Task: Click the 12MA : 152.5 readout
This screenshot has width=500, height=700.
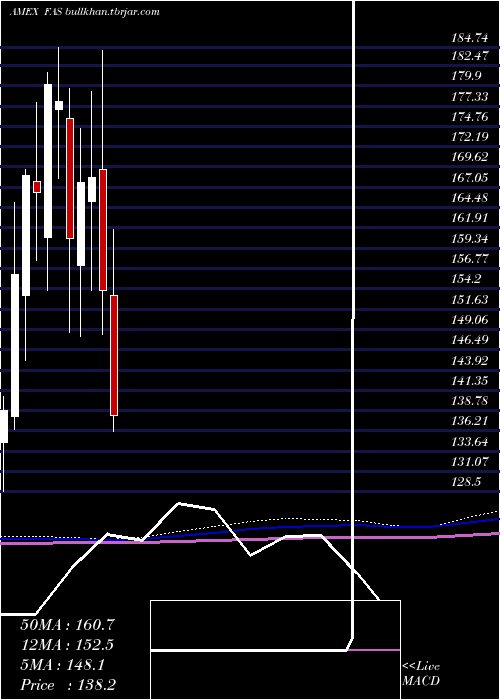Action: 67,645
